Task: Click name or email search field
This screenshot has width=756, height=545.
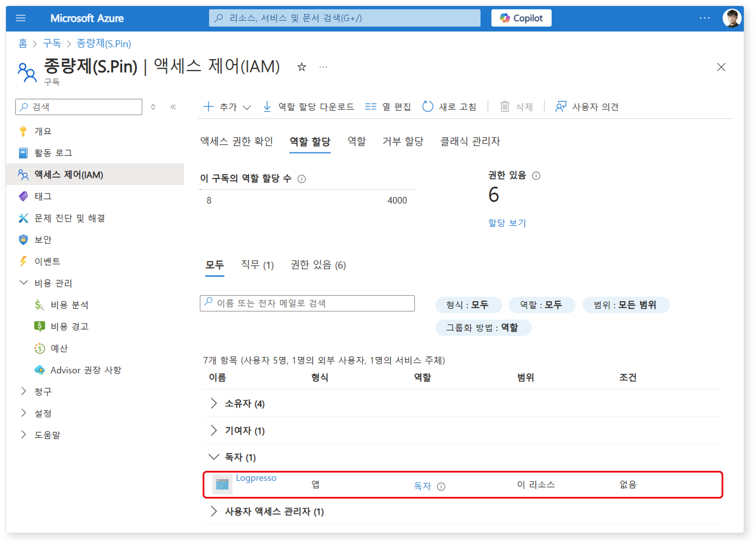Action: pyautogui.click(x=307, y=303)
